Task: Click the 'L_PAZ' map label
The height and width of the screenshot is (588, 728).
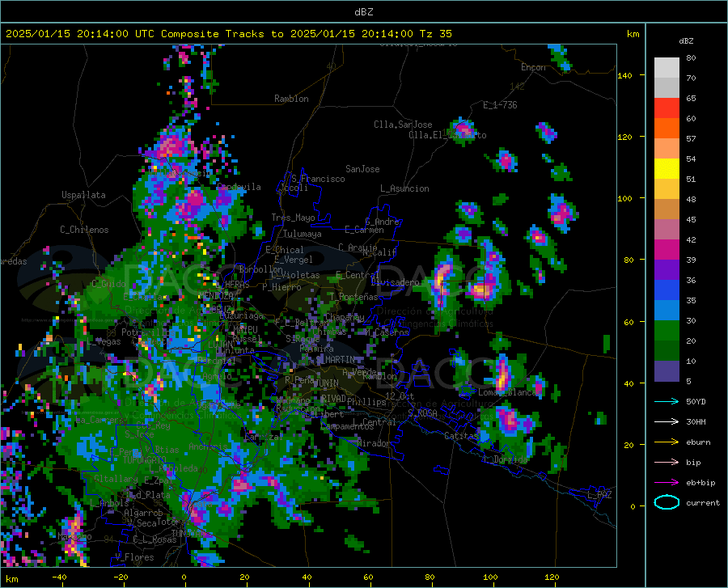Action: (599, 495)
